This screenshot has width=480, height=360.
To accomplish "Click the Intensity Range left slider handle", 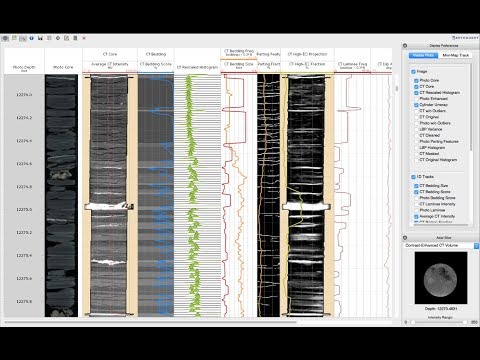I will pyautogui.click(x=413, y=322).
